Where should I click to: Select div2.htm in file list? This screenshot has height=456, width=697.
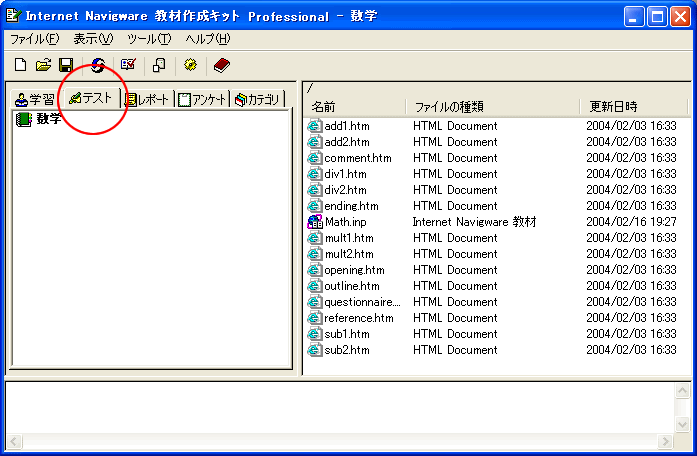(x=345, y=190)
